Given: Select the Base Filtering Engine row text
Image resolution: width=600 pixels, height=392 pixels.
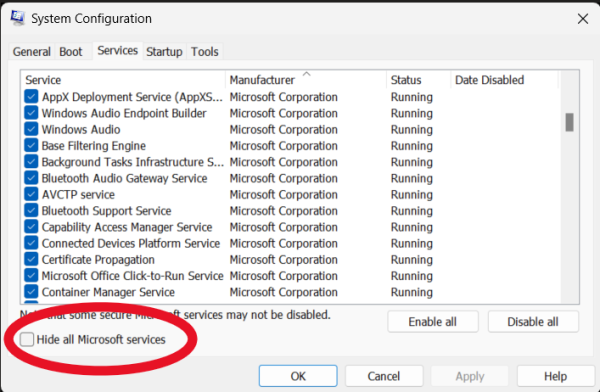Looking at the screenshot, I should (93, 146).
